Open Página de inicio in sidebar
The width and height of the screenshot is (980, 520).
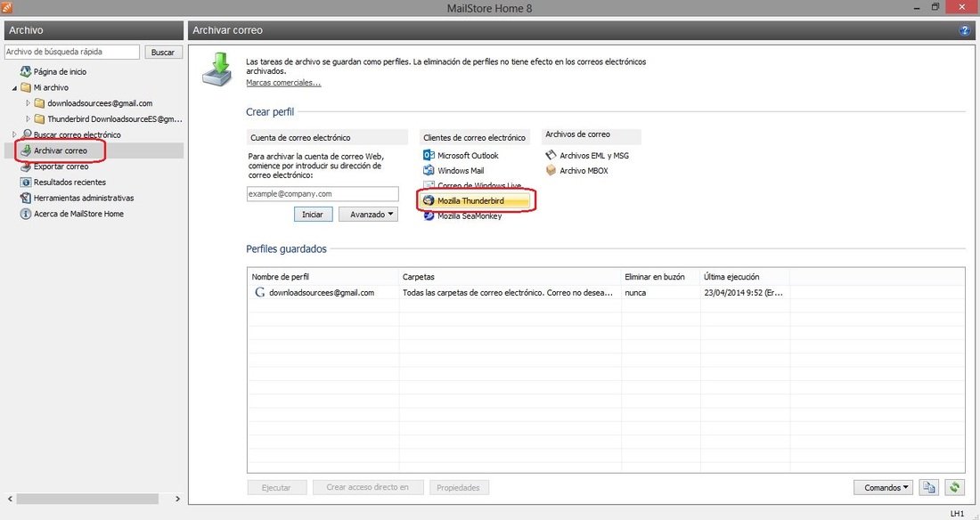(60, 72)
